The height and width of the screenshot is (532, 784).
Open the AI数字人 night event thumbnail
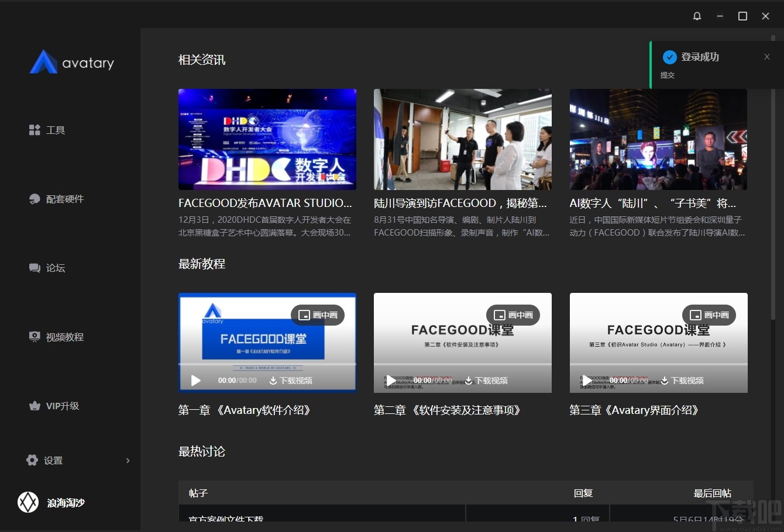[x=658, y=139]
